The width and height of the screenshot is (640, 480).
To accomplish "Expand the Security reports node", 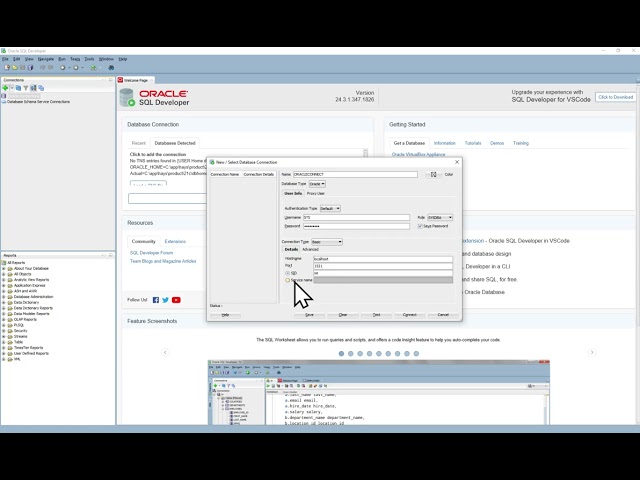I will (x=4, y=331).
